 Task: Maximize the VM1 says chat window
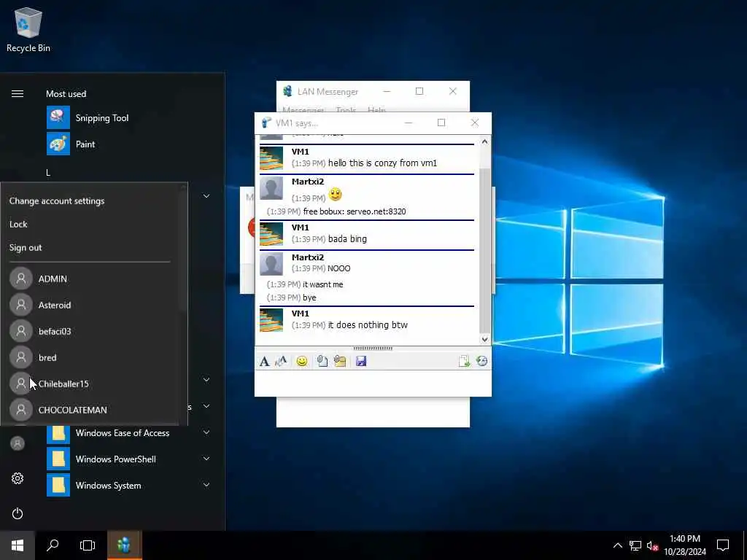[441, 122]
